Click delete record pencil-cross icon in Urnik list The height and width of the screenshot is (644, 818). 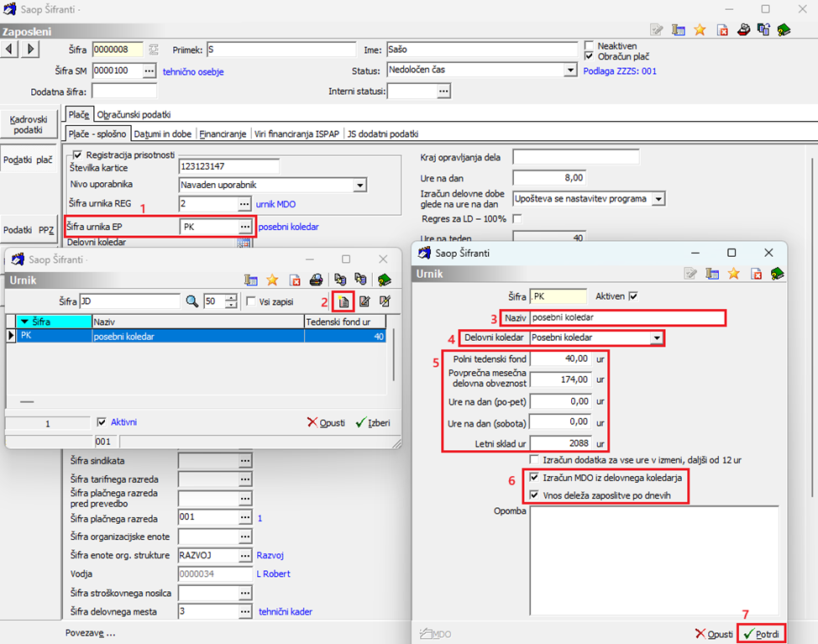coord(385,301)
